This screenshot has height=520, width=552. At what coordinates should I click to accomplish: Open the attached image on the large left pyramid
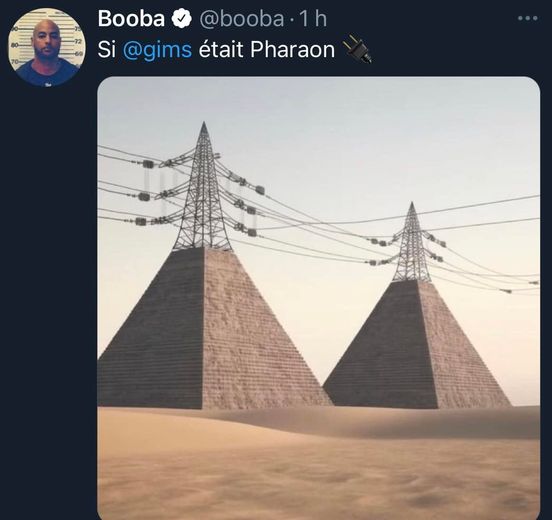click(215, 327)
